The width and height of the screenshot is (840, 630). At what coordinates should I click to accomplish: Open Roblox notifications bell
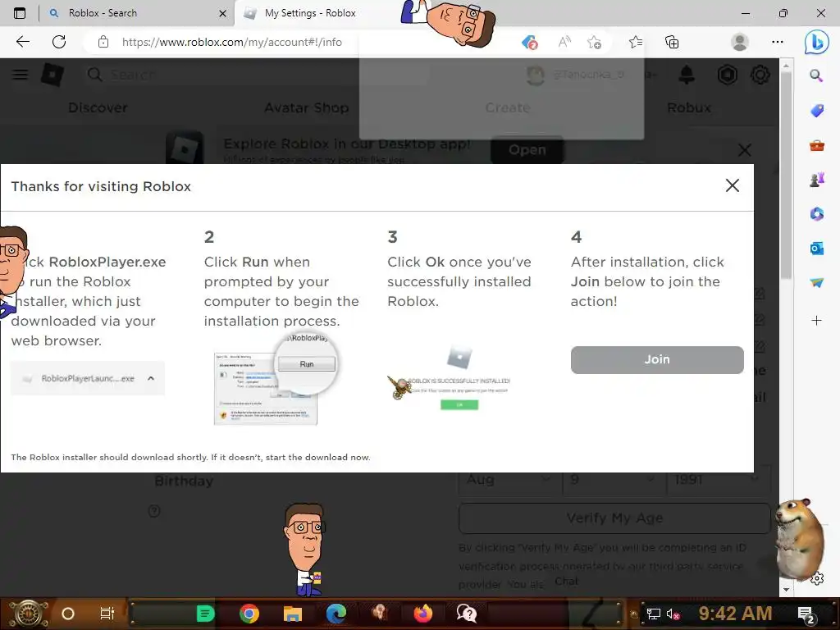(687, 75)
